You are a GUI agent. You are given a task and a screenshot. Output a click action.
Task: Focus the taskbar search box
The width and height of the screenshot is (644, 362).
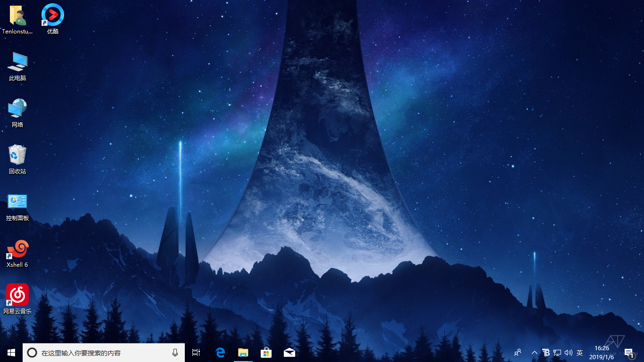coord(104,353)
